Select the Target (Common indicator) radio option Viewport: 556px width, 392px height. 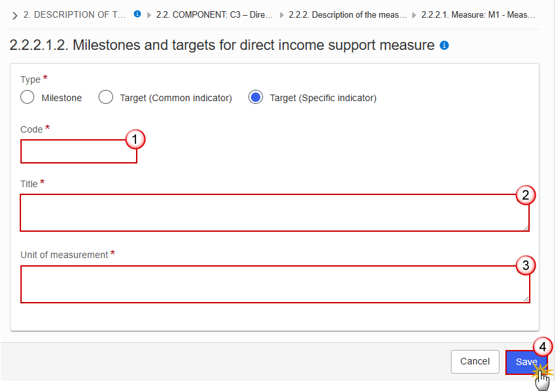[106, 97]
